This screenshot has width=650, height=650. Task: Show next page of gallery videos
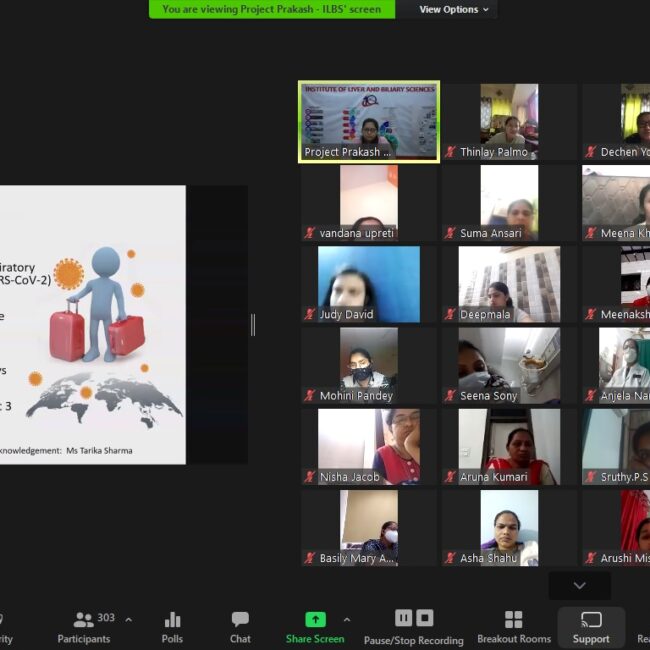pos(578,585)
